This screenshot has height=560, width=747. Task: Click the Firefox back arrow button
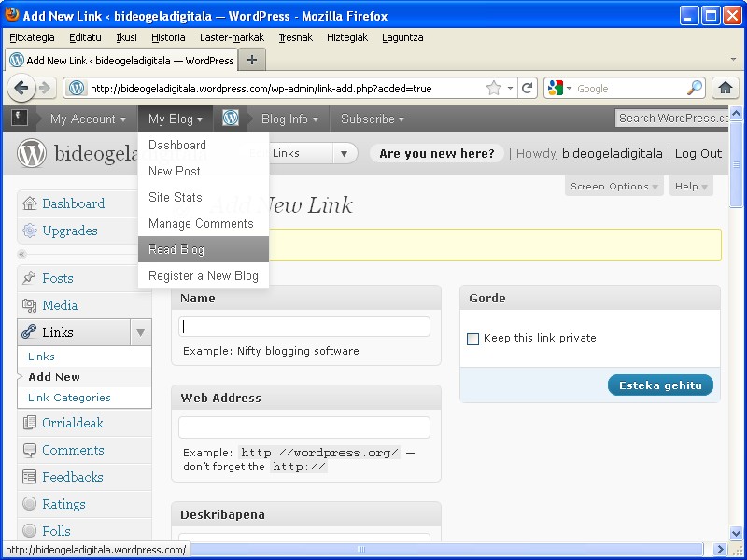tap(21, 88)
